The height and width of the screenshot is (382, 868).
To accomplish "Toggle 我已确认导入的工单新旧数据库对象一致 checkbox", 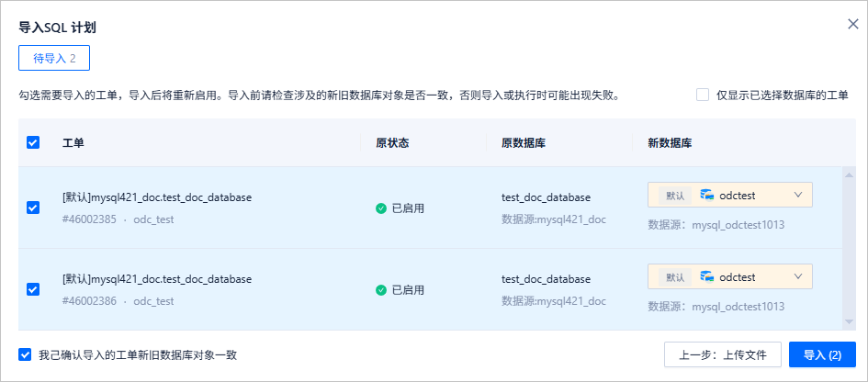I will 25,354.
